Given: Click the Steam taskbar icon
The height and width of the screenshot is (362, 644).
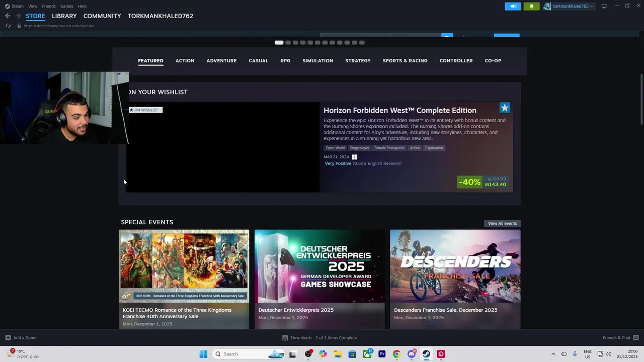Looking at the screenshot, I should (426, 354).
